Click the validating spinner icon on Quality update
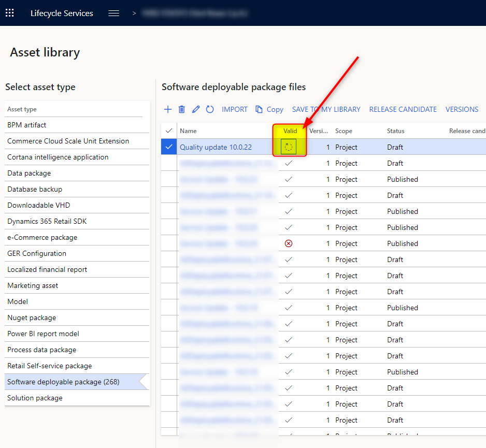This screenshot has width=486, height=448. click(289, 147)
